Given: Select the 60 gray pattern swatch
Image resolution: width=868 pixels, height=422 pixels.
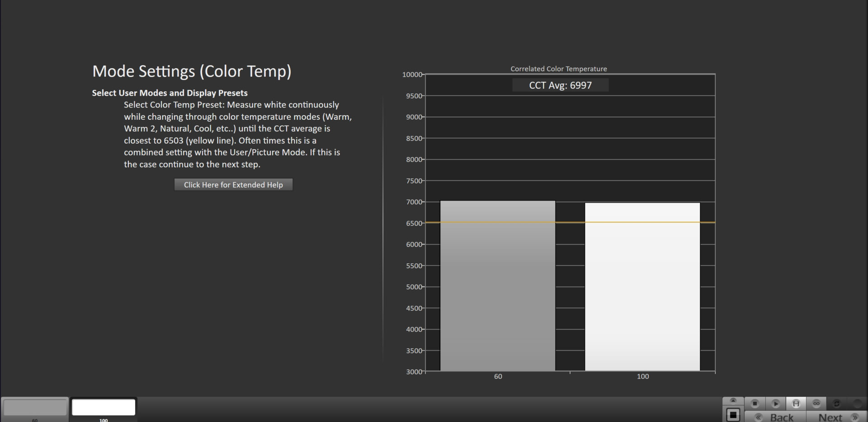Looking at the screenshot, I should click(35, 407).
